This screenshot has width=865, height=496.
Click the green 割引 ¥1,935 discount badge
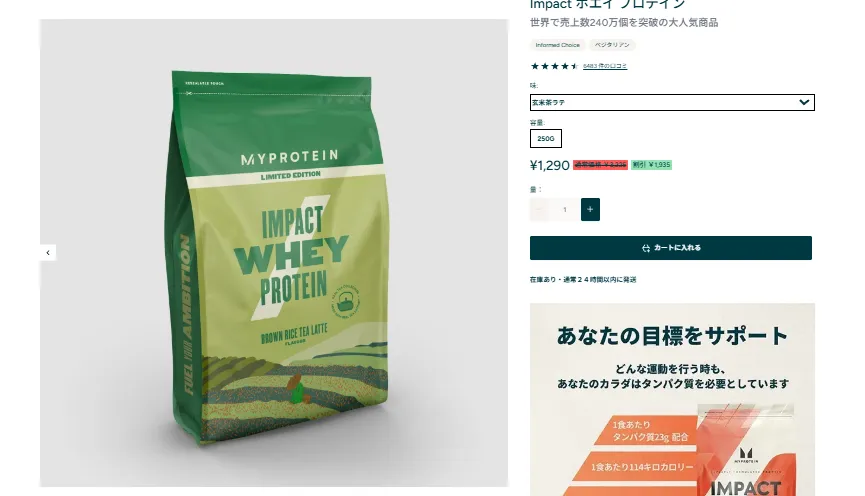tap(652, 165)
